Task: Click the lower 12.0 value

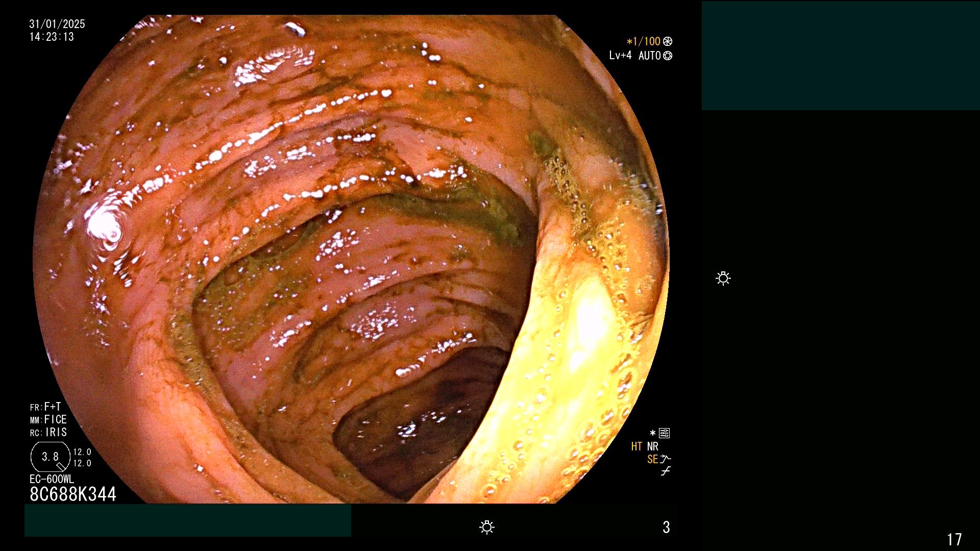Action: pos(82,463)
